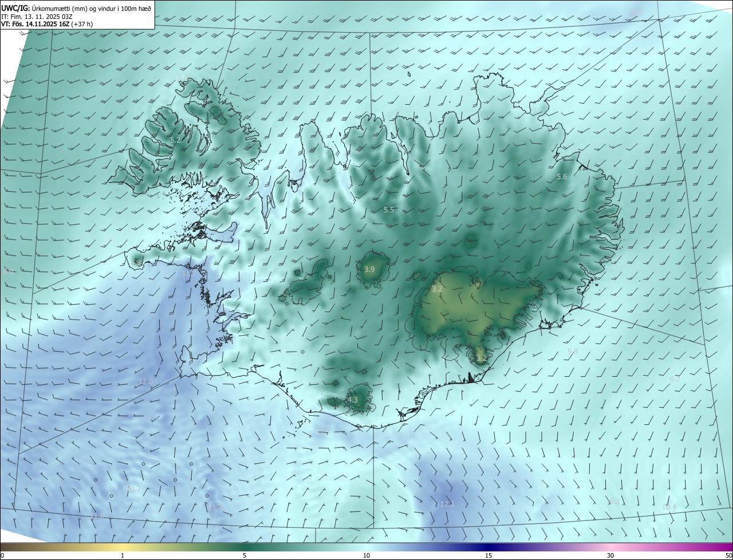Click the 12.0 value west of Reykjanes

[x=146, y=382]
